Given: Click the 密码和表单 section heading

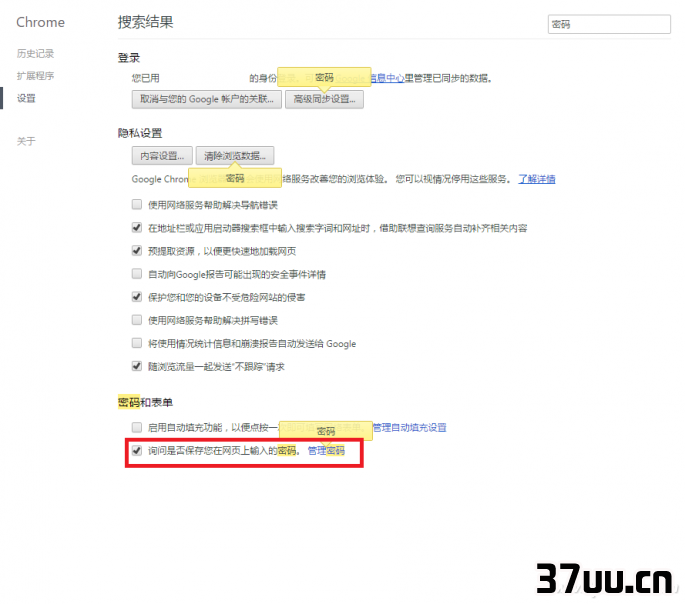Looking at the screenshot, I should point(145,402).
